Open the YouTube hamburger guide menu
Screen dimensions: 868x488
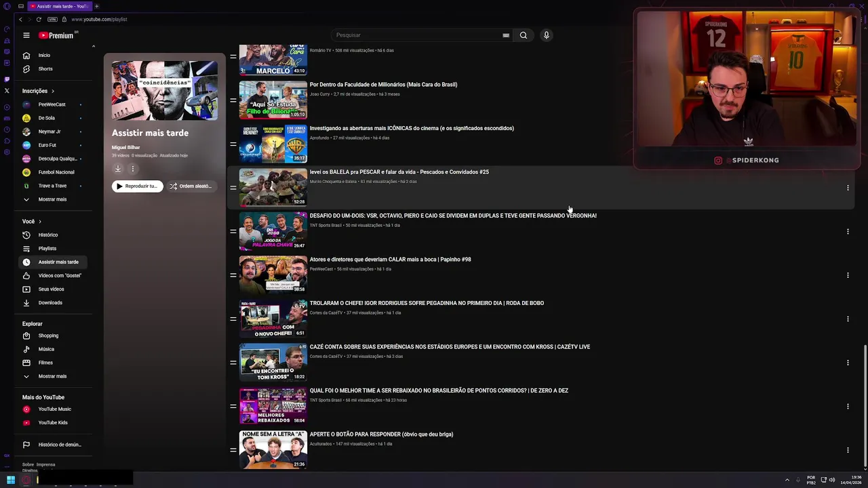(26, 35)
